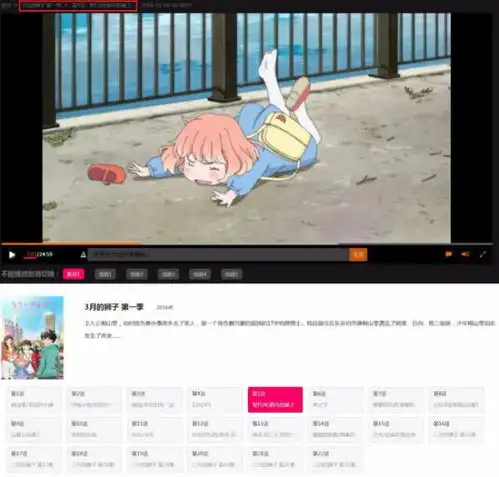Image resolution: width=499 pixels, height=477 pixels.
Task: Mute the video using the speaker icon
Action: (x=465, y=254)
